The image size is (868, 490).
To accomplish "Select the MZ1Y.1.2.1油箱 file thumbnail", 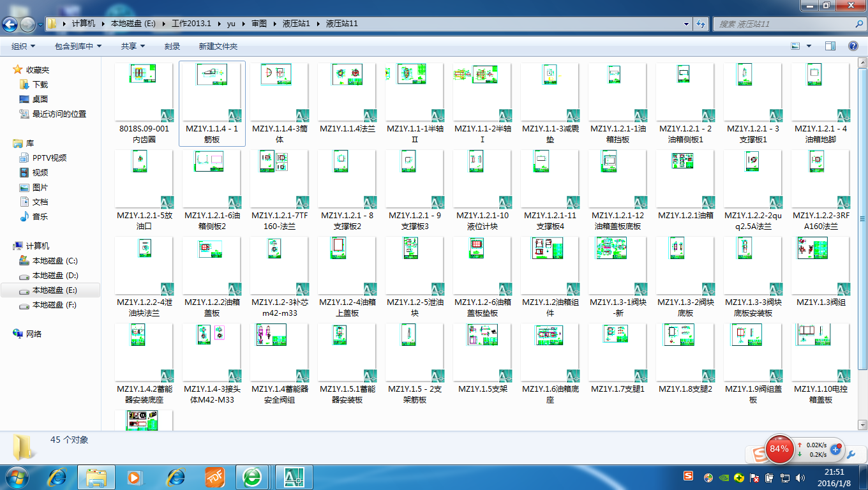I will tap(685, 179).
